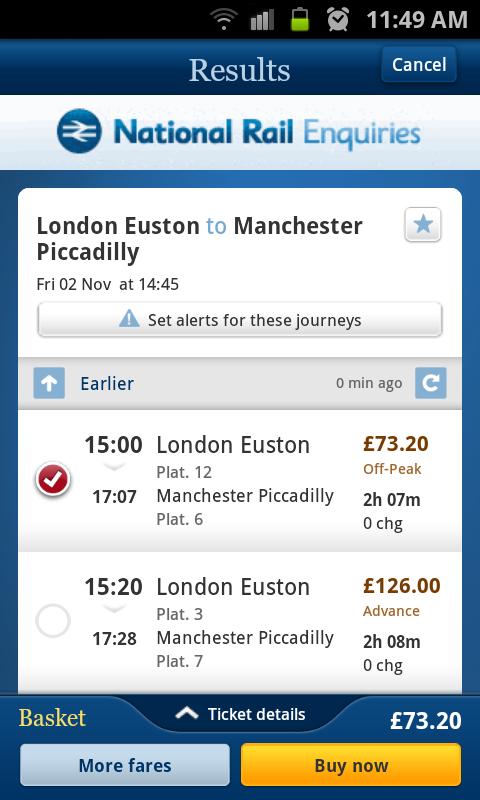Set alerts for these journeys

pyautogui.click(x=240, y=319)
